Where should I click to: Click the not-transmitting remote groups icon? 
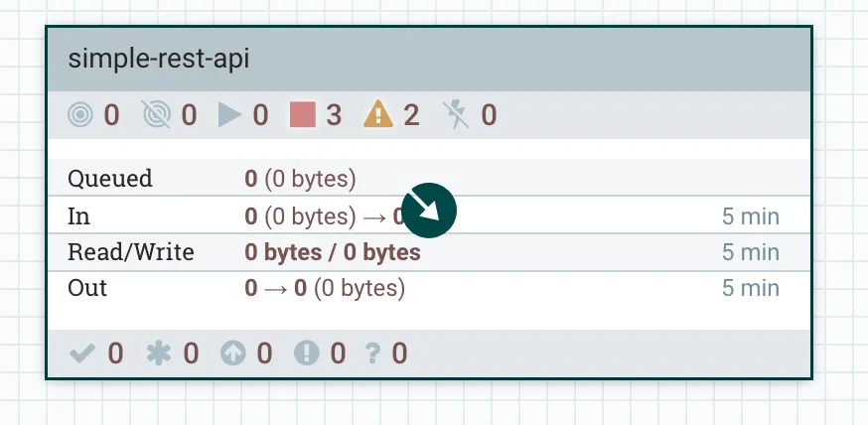pyautogui.click(x=156, y=115)
